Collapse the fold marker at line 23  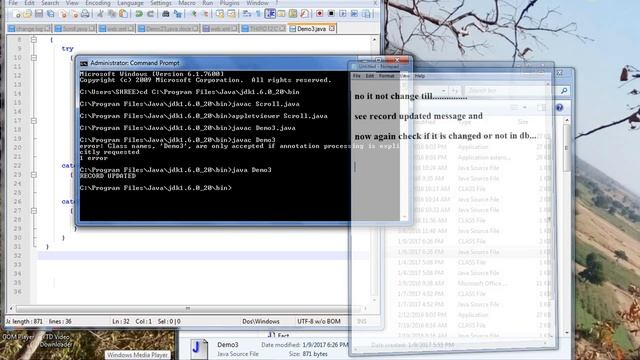click(34, 174)
